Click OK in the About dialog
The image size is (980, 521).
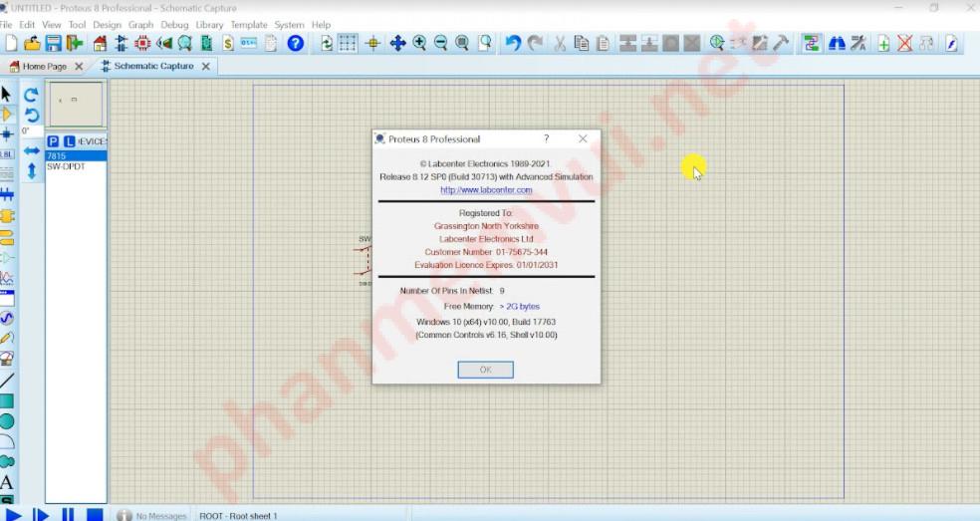485,370
